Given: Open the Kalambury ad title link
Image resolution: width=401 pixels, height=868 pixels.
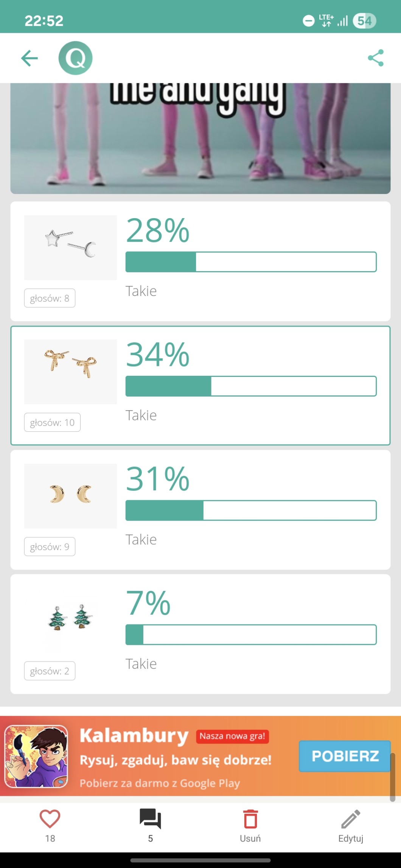Looking at the screenshot, I should pyautogui.click(x=134, y=736).
